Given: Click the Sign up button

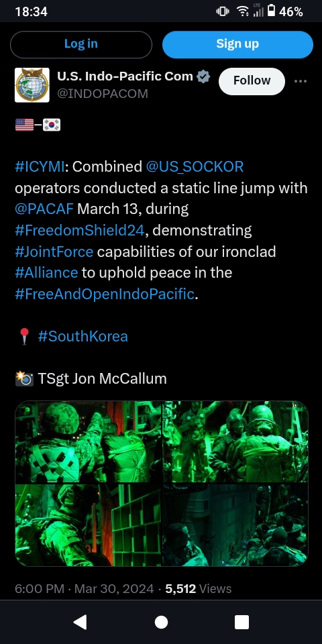Looking at the screenshot, I should 237,44.
